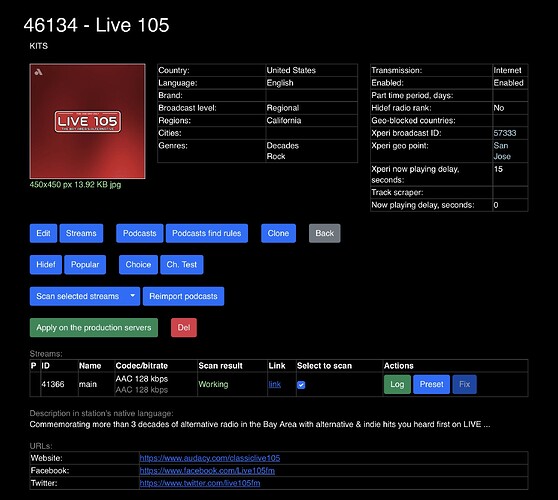Viewport: 558px width, 500px height.
Task: Open the Twitter live105fm link
Action: point(200,483)
